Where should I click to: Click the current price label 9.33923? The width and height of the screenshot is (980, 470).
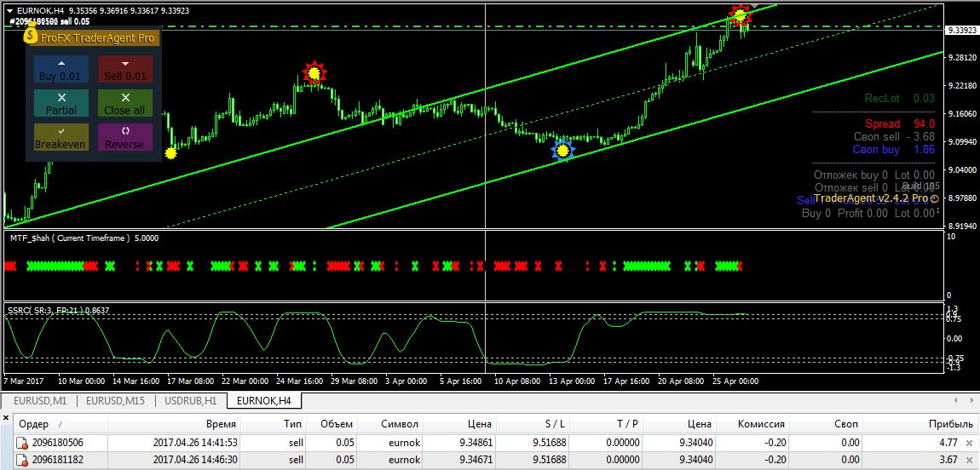(962, 30)
